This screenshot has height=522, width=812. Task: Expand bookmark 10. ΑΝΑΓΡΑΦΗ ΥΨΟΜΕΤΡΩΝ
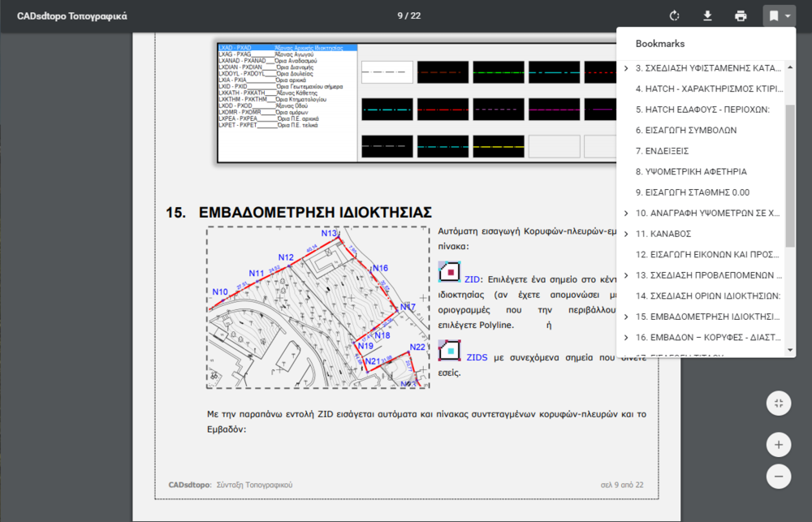pyautogui.click(x=626, y=214)
